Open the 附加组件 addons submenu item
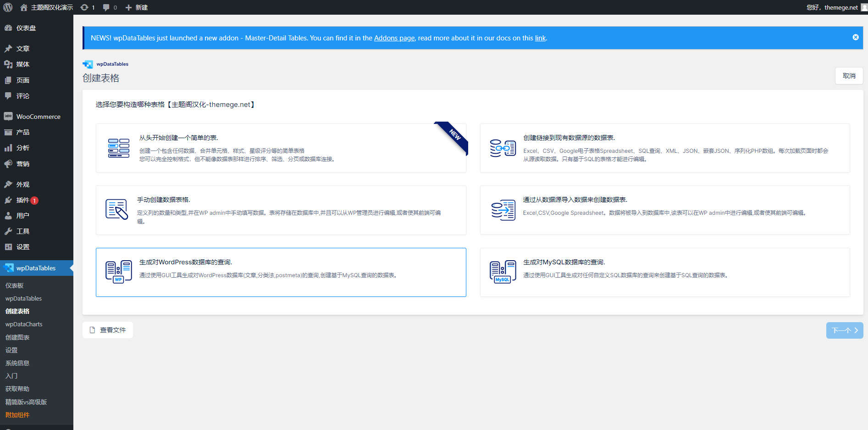Viewport: 868px width, 430px height. (x=17, y=415)
